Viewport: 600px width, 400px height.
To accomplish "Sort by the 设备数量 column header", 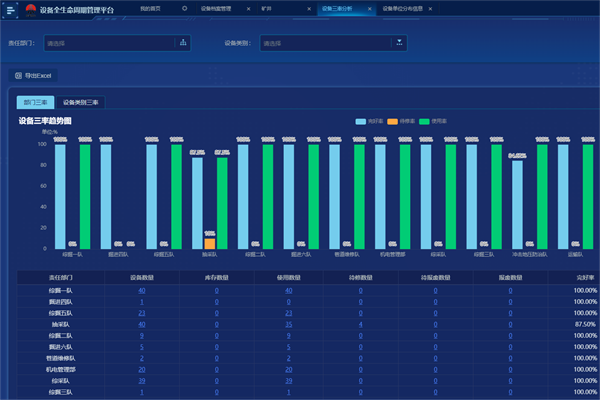I will coord(142,277).
